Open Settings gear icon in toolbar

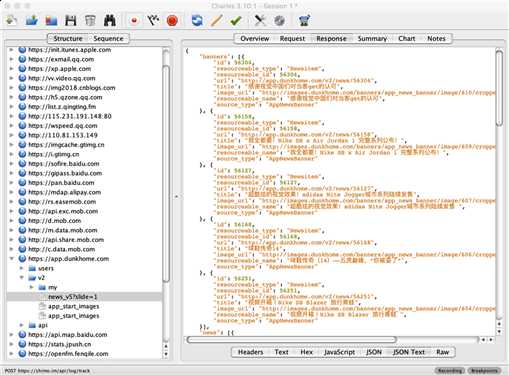(x=279, y=21)
